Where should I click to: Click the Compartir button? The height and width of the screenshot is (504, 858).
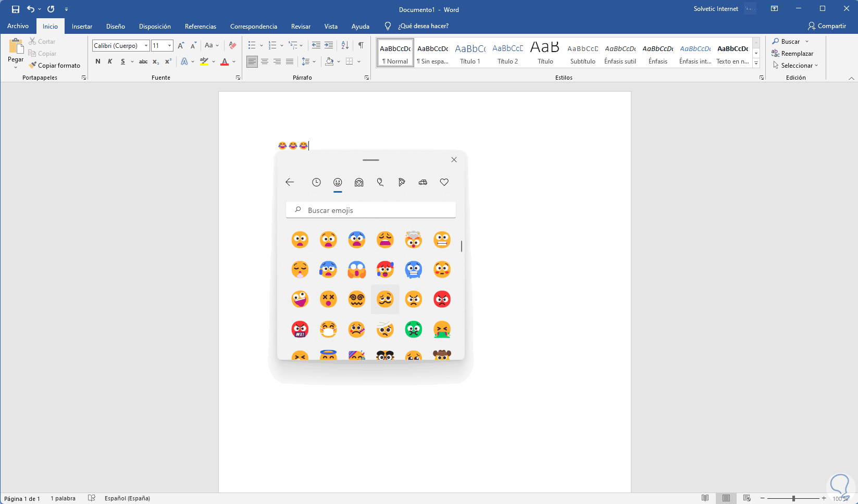point(827,26)
